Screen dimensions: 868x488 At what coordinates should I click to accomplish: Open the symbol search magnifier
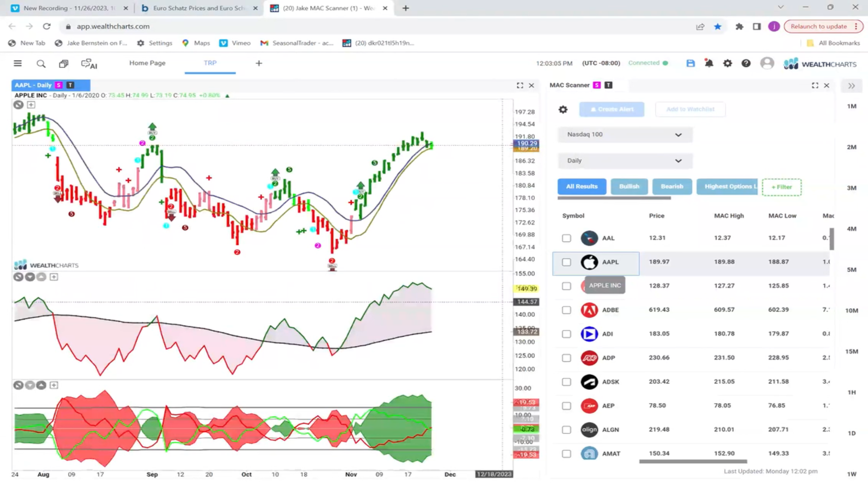41,64
